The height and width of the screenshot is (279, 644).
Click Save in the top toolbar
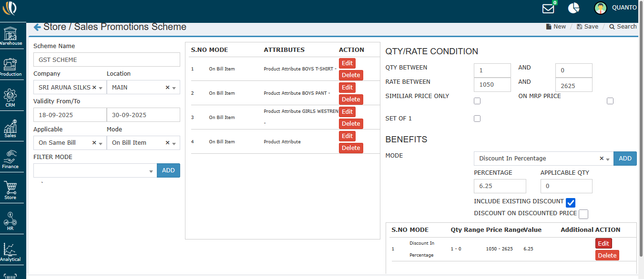[x=587, y=27]
